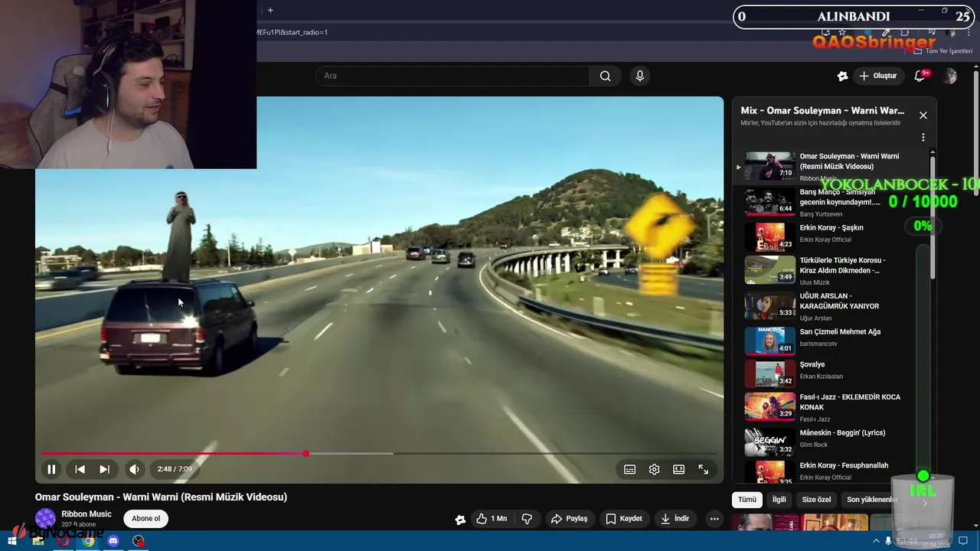Open more actions three-dot menu below video

(x=714, y=519)
